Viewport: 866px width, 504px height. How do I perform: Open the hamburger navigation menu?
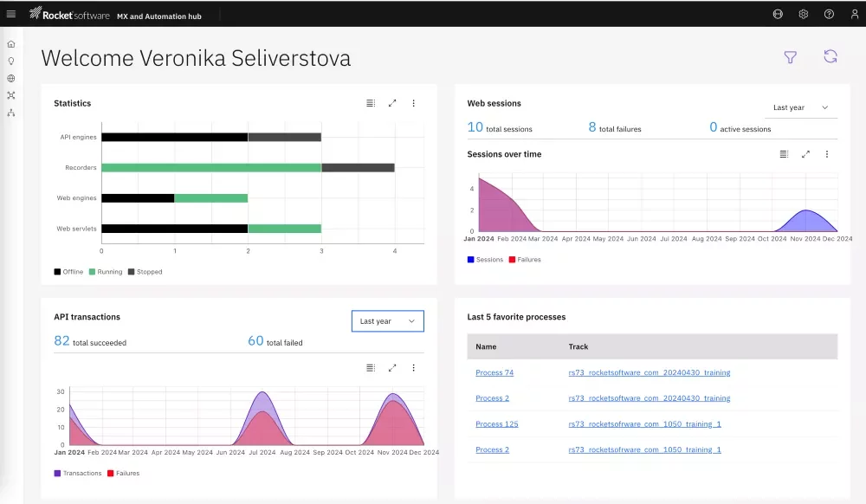pyautogui.click(x=11, y=14)
